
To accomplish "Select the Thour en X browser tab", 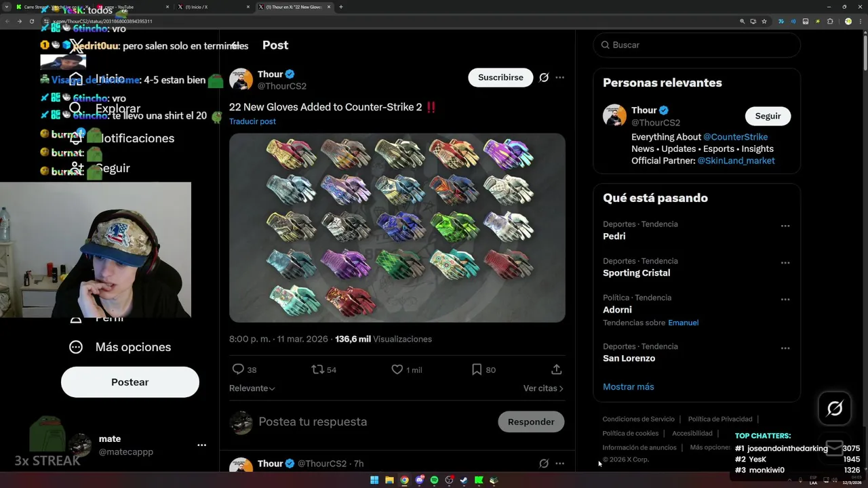I will point(296,7).
